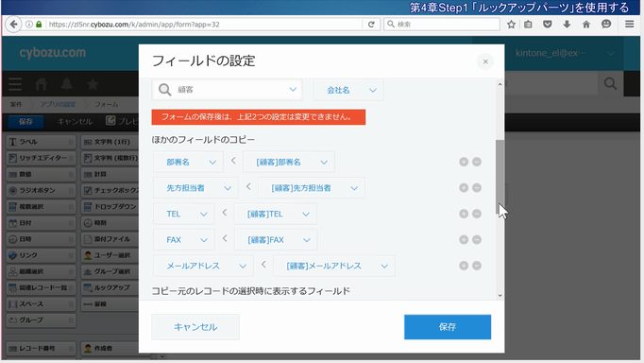Open the [顧客]先方担当者 source dropdown
Image resolution: width=644 pixels, height=363 pixels.
(x=312, y=188)
